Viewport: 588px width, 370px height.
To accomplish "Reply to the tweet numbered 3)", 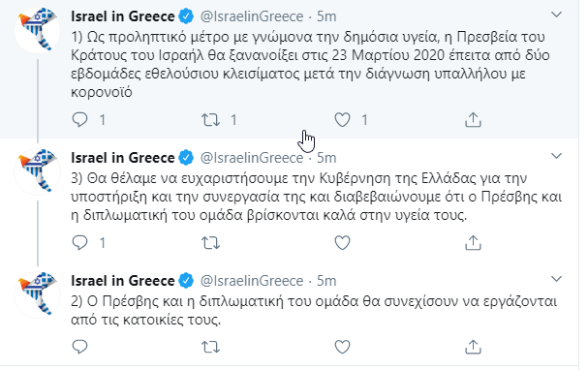I will pos(79,242).
